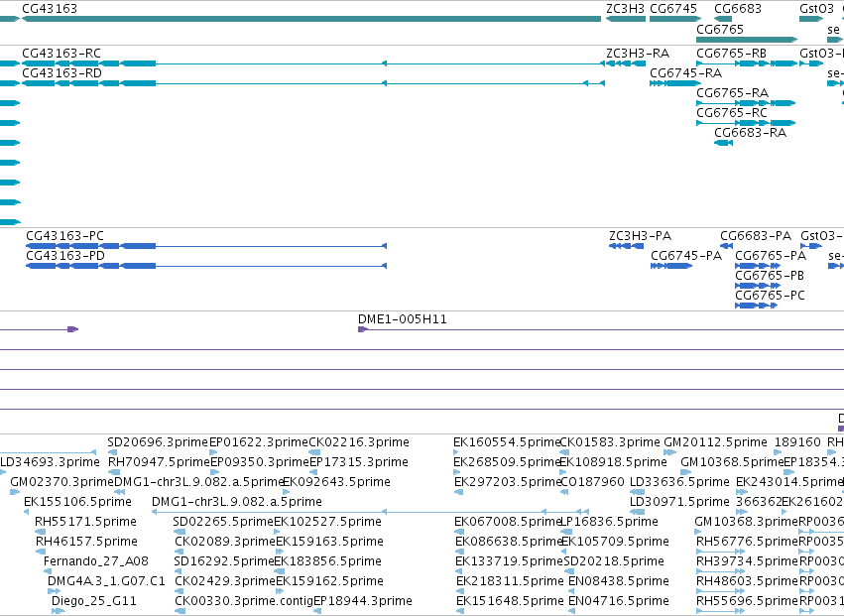
Task: Click the CG6745-PA protein label
Action: click(686, 256)
